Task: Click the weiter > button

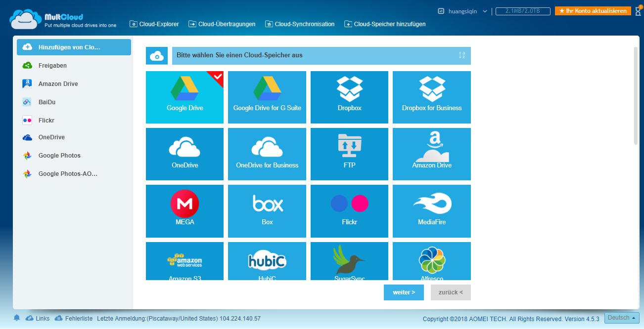Action: (404, 292)
